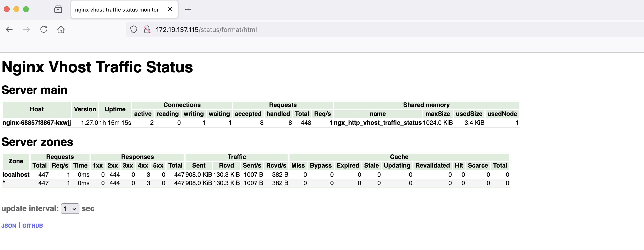644x250 pixels.
Task: Select the nginx vhost traffic status monitor tab
Action: (x=124, y=9)
